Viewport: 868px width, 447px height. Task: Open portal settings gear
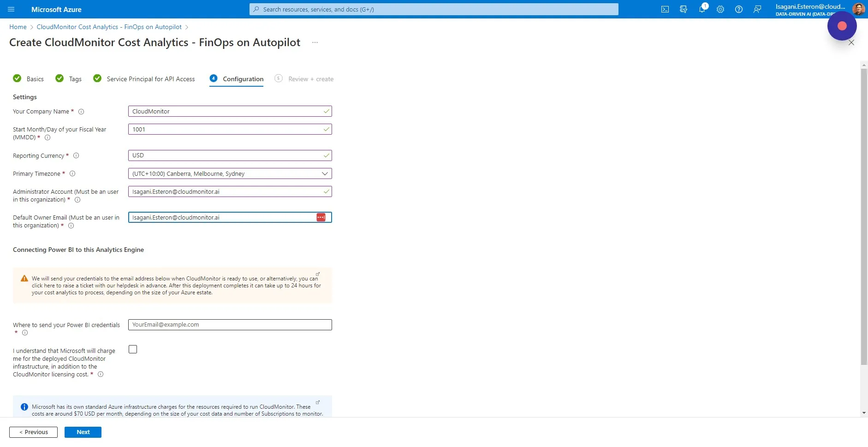(720, 9)
